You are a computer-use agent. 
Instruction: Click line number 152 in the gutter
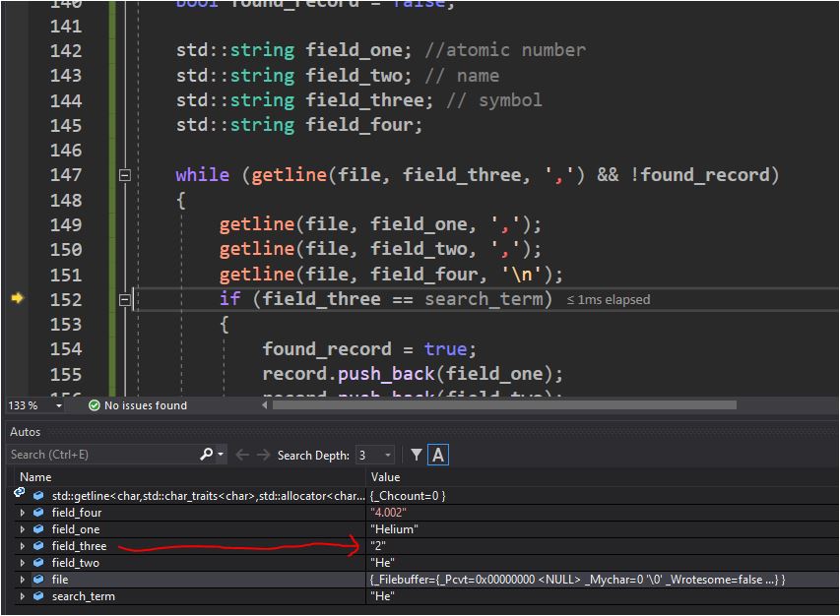click(x=66, y=300)
